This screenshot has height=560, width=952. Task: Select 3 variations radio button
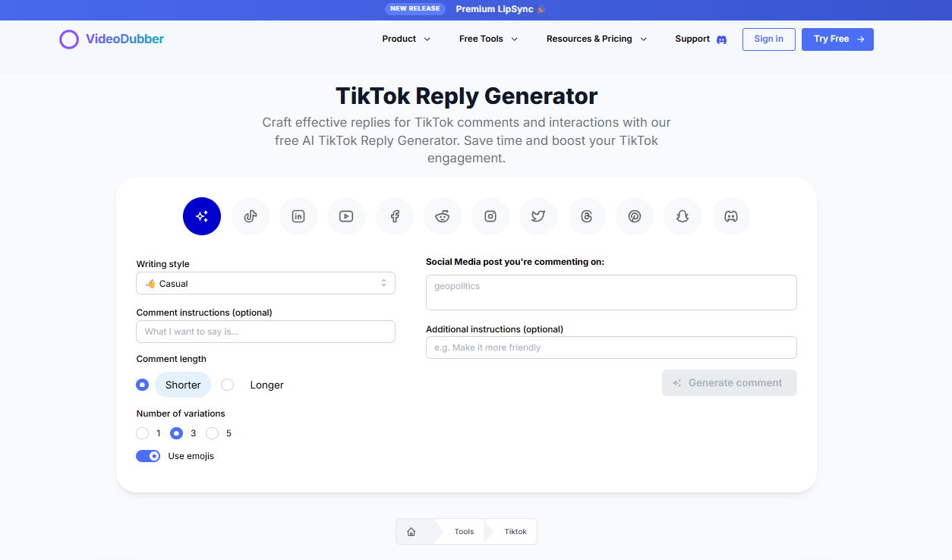176,433
